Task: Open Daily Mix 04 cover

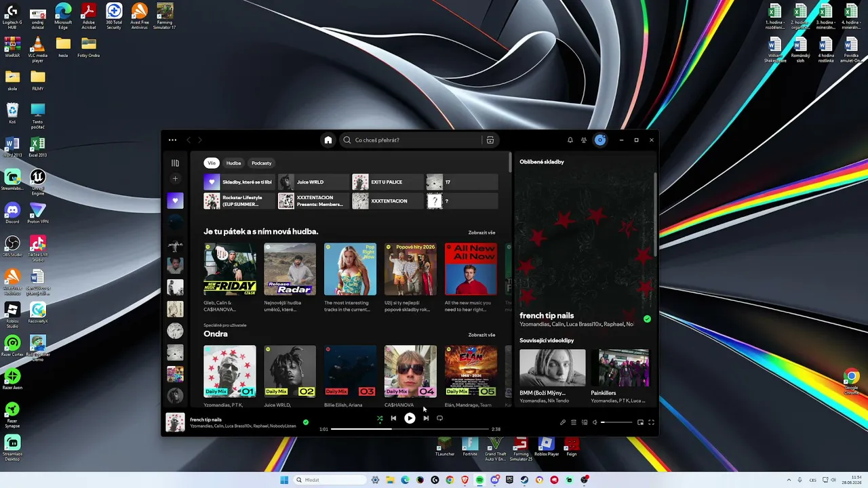Action: coord(411,371)
